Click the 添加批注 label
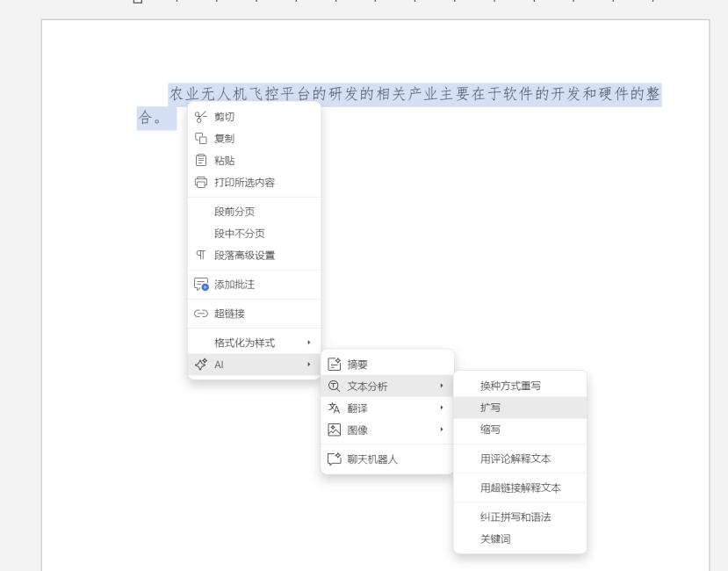The height and width of the screenshot is (571, 728). [x=234, y=285]
